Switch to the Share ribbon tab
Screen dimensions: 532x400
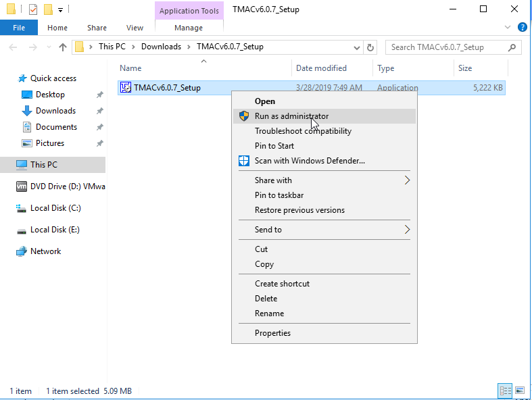(97, 28)
